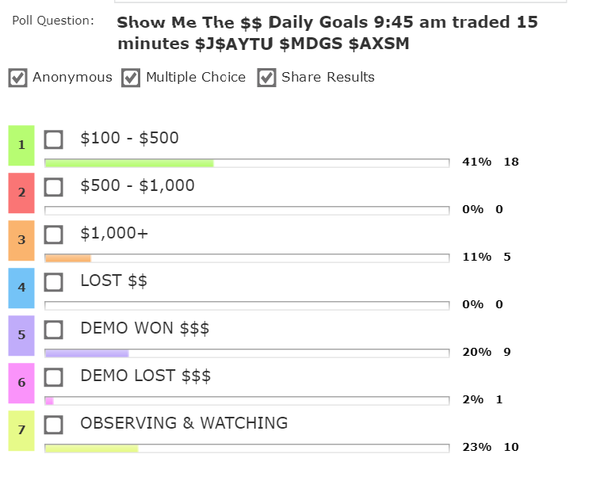Check the LOST $$ option box
This screenshot has width=600, height=477.
click(x=54, y=282)
